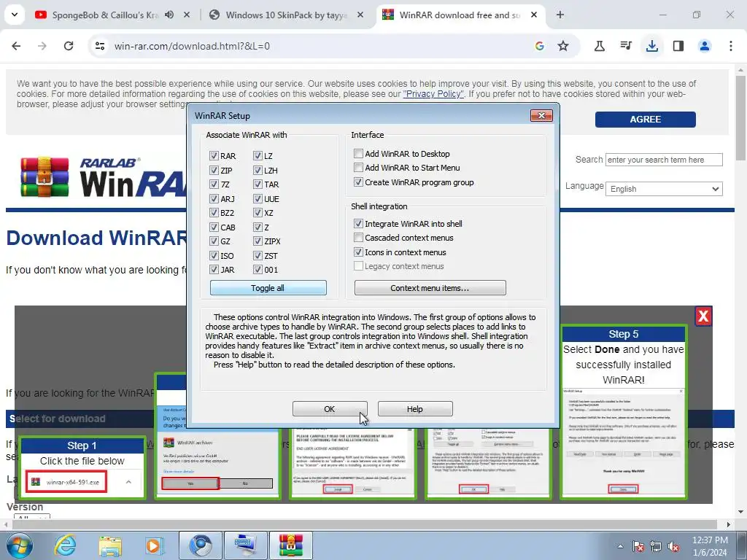
Task: Close the Windows 10 SkinPack tab
Action: pos(360,15)
